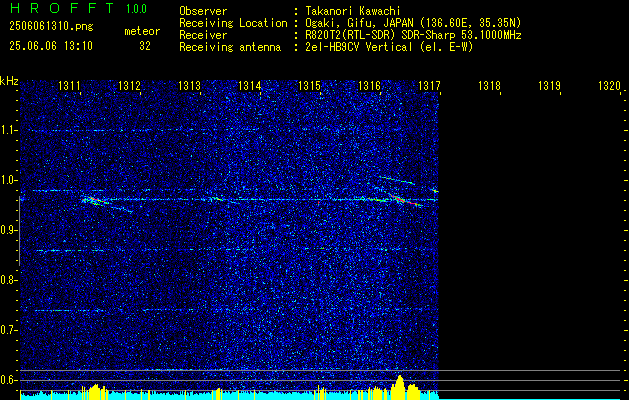
Task: Click receiver info R820T2(RTL-SDR) SDR-Sharp 53.1000MHz
Action: tap(414, 35)
